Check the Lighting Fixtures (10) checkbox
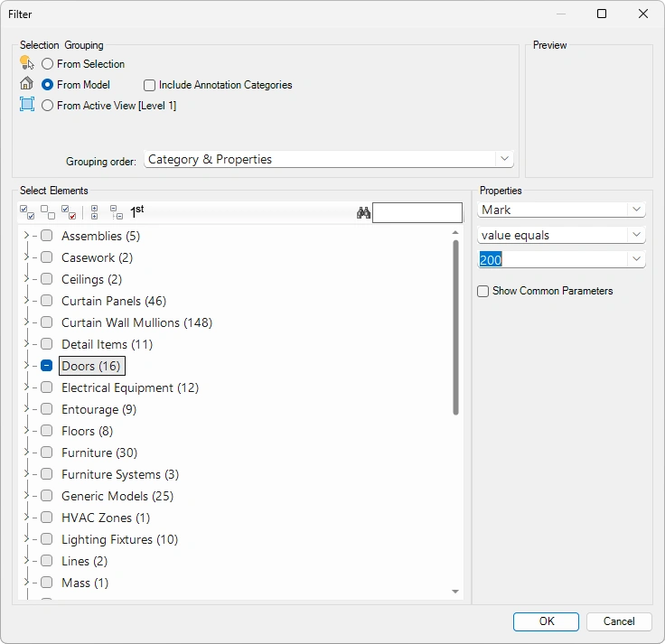Screen dimensions: 665x644 tap(47, 539)
